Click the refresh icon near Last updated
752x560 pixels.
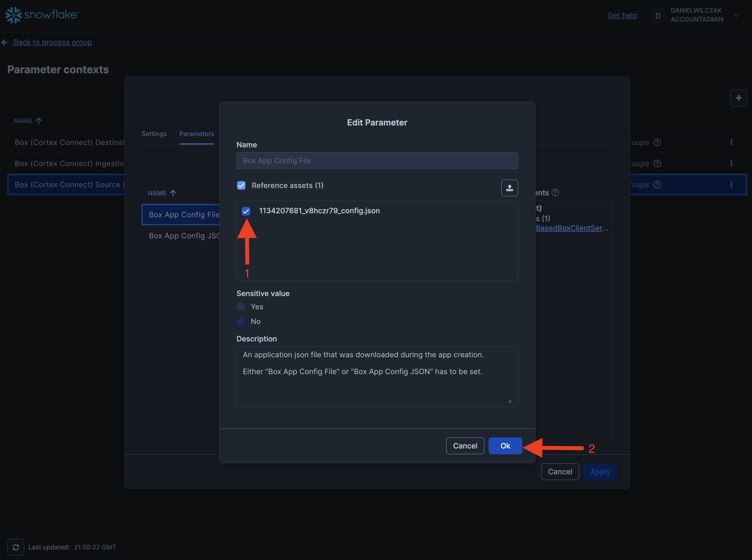(x=16, y=547)
